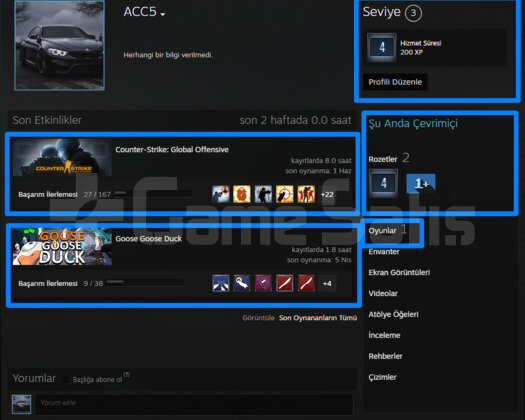This screenshot has width=525, height=420.
Task: Open the Hizmet Süresi 200 XP badge icon
Action: click(382, 47)
